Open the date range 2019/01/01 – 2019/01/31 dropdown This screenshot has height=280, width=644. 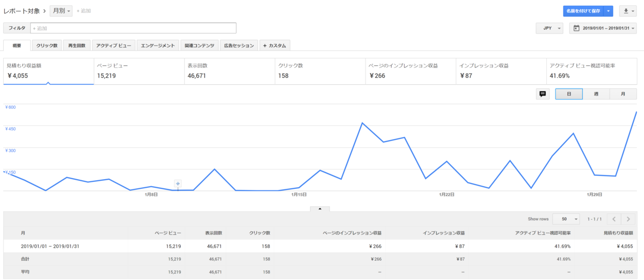(603, 28)
